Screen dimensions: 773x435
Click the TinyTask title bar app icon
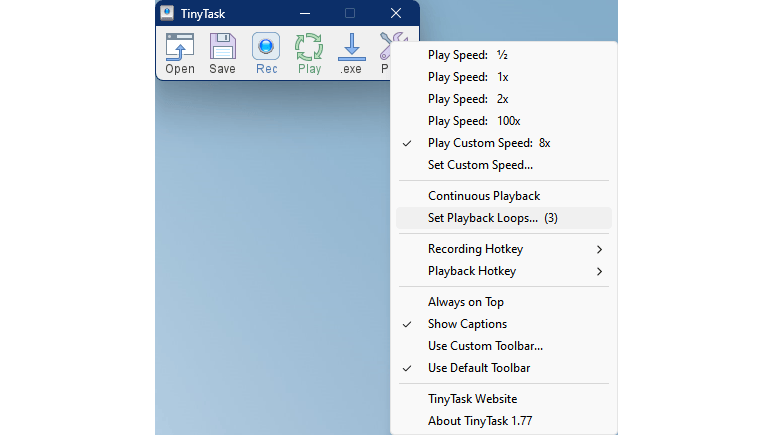tap(168, 13)
